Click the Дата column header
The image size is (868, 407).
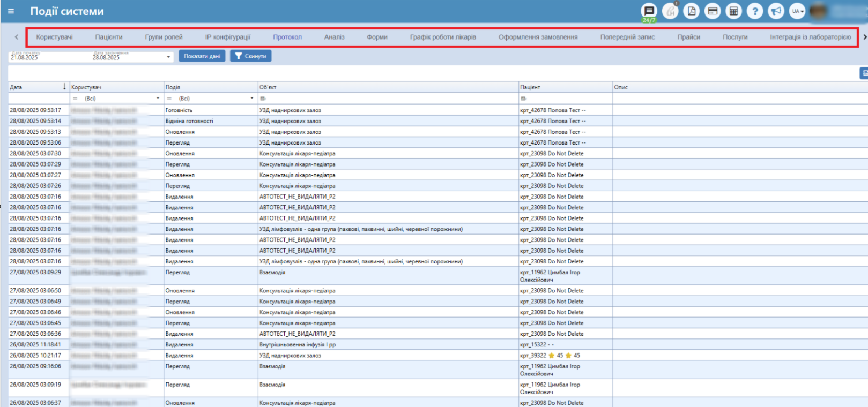click(x=39, y=87)
